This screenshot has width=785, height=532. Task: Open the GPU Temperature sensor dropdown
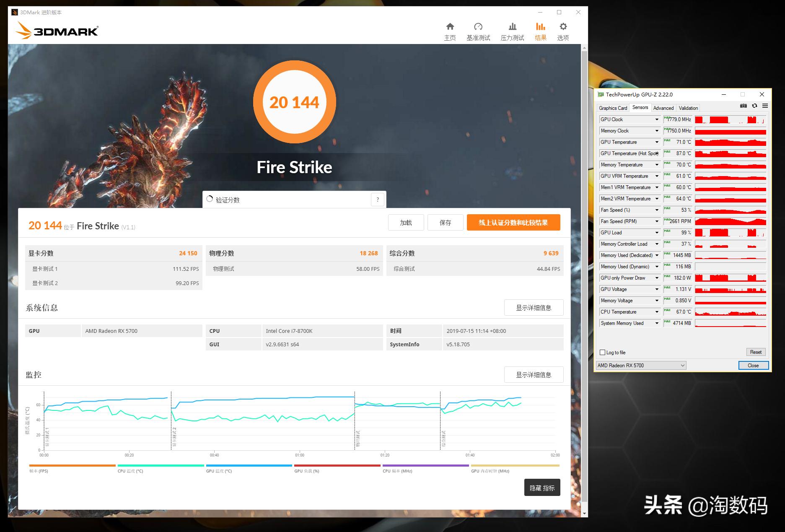[657, 142]
